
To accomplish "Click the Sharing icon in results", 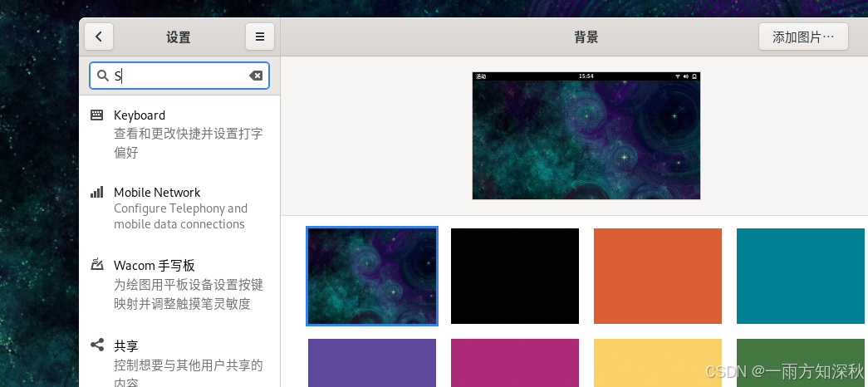I will coord(97,345).
